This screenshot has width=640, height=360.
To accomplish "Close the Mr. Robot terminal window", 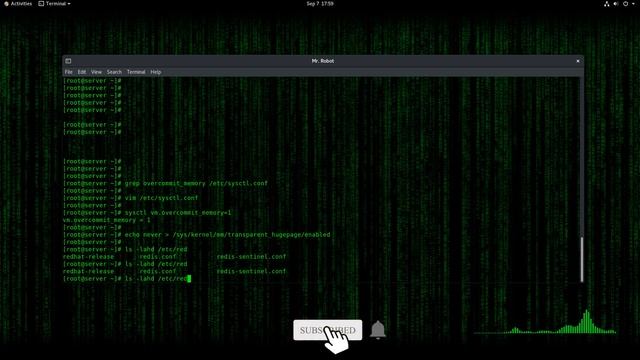I will (578, 61).
